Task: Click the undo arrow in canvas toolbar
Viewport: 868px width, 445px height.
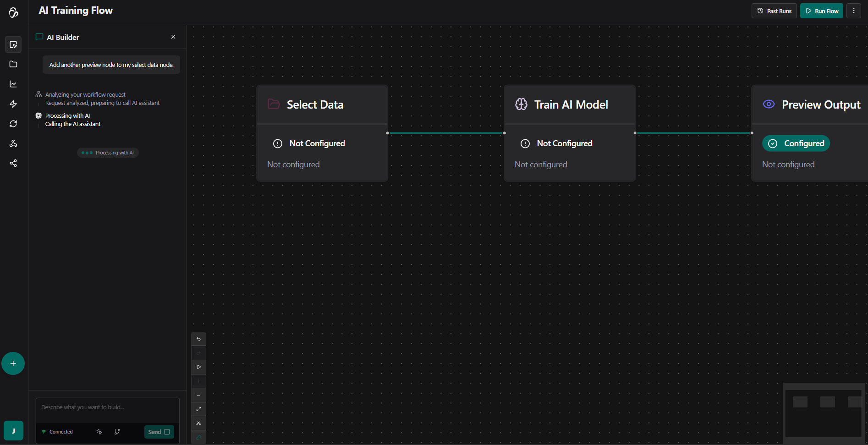Action: 198,339
